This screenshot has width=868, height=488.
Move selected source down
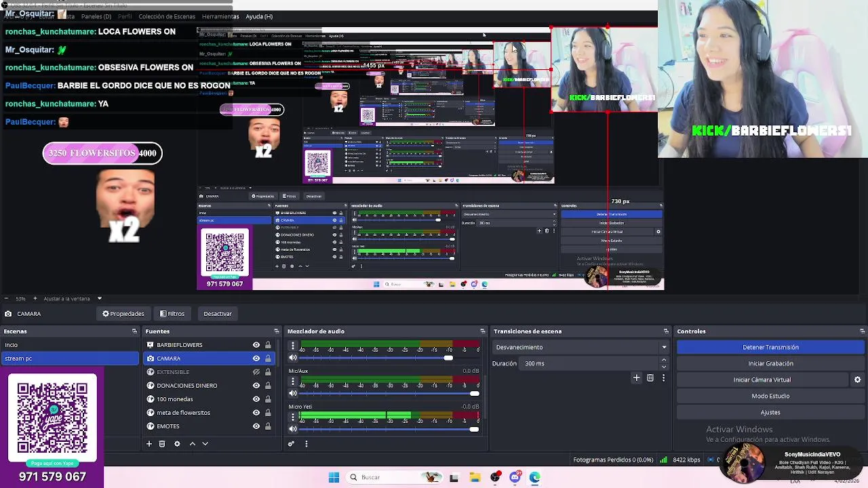coord(205,444)
